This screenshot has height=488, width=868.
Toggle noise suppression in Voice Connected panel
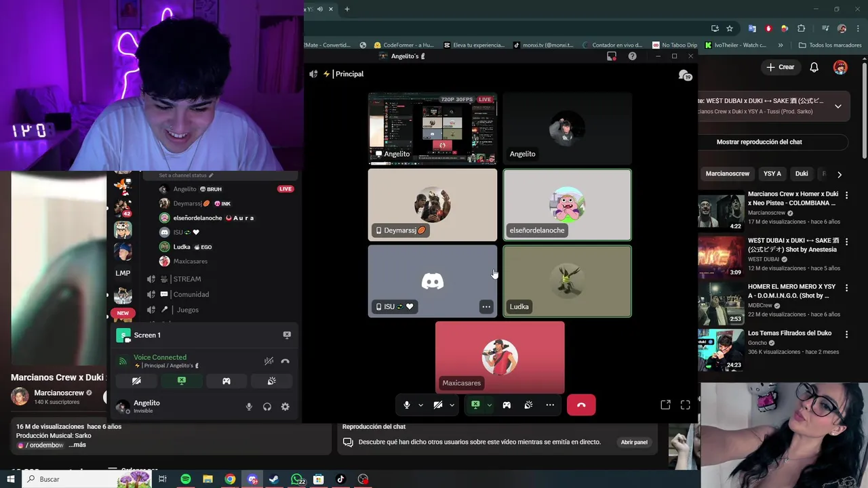[269, 361]
